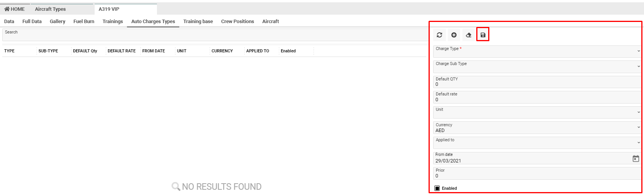Click the eraser clear form icon

(469, 35)
